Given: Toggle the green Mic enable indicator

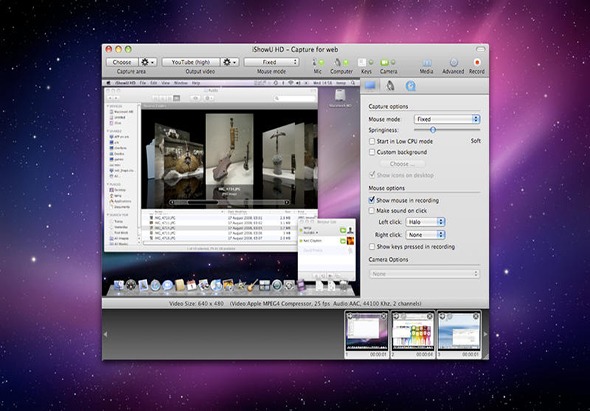Looking at the screenshot, I should click(x=321, y=62).
